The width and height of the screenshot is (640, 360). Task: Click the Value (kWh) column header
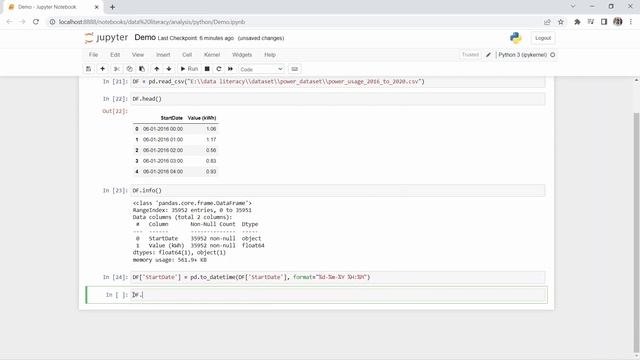202,118
